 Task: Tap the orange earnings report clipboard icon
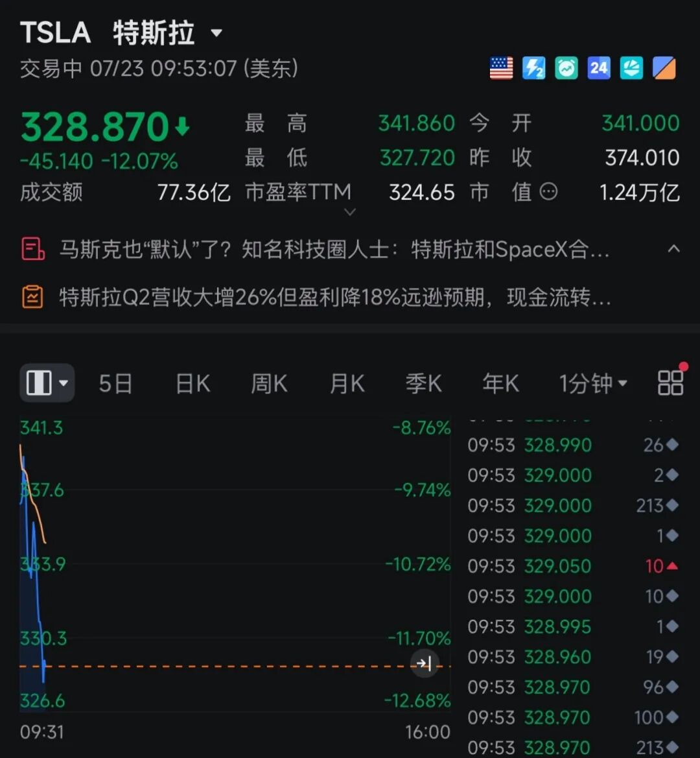tap(32, 297)
